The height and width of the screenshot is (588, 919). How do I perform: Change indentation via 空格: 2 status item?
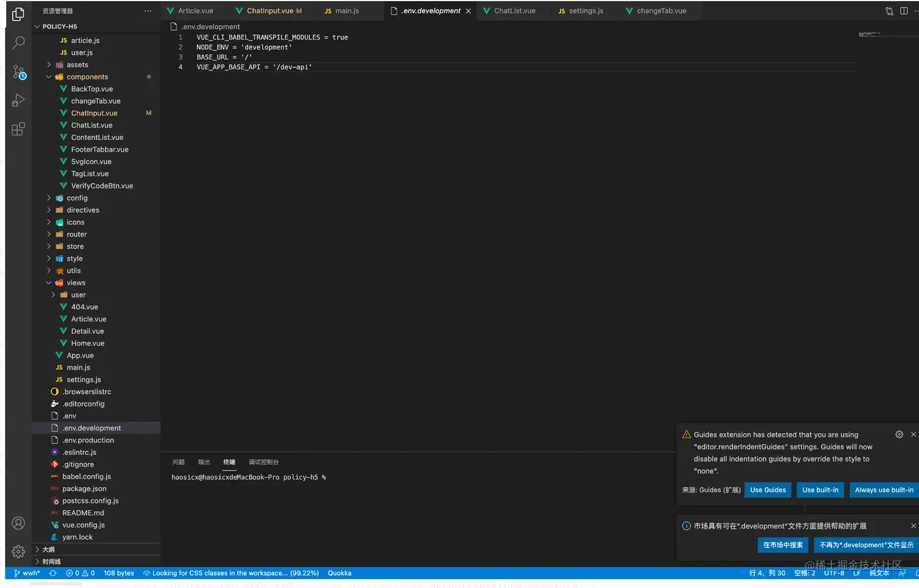pyautogui.click(x=805, y=573)
